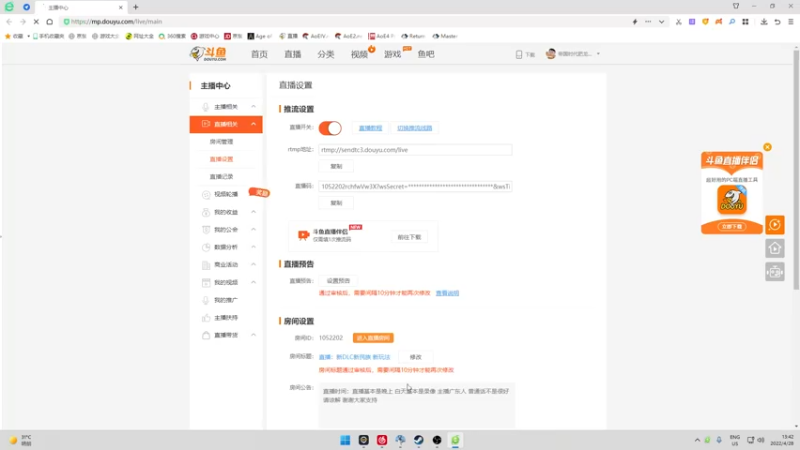Click the Douyu logo in the header
The height and width of the screenshot is (450, 800).
click(208, 54)
